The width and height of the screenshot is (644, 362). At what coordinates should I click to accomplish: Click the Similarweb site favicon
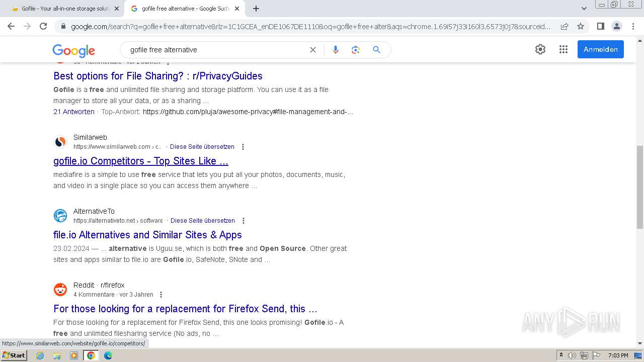tap(60, 142)
